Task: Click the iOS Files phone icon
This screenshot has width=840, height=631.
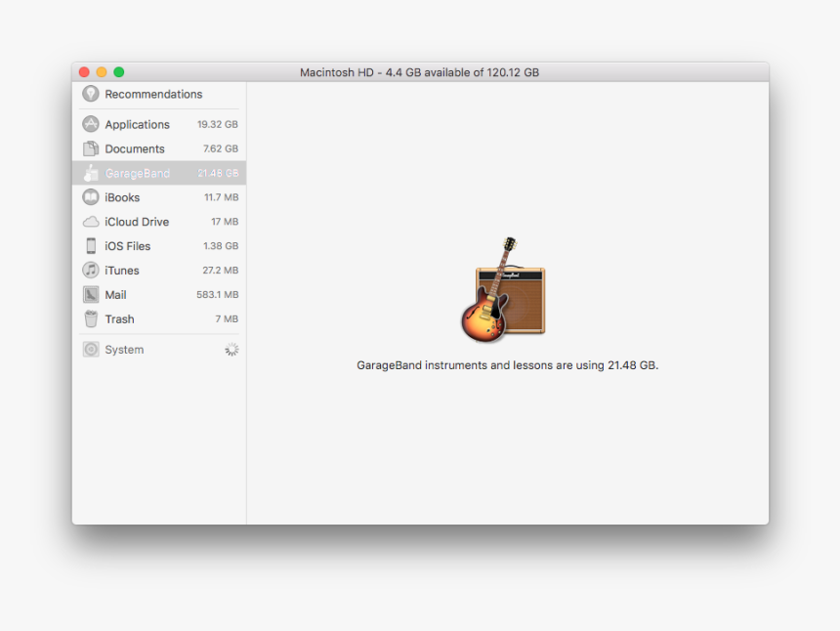Action: pos(91,246)
